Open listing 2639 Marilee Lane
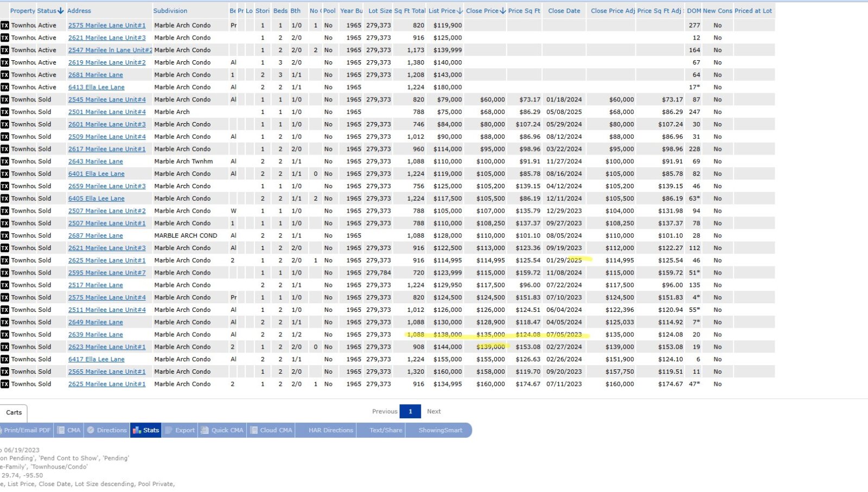868x492 pixels. coord(95,335)
